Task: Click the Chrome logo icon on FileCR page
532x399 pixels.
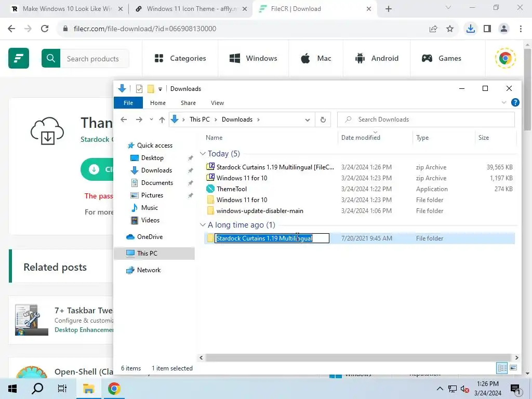Action: [x=505, y=58]
